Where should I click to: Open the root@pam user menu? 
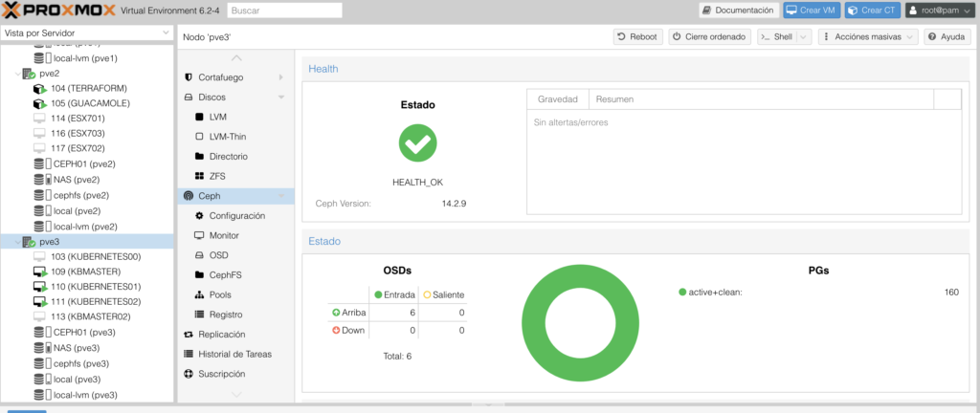(x=939, y=10)
